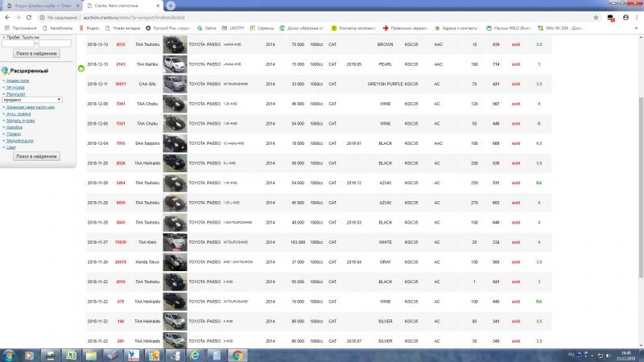The image size is (644, 362).
Task: Expand the Коробка filter
Action: pos(14,127)
